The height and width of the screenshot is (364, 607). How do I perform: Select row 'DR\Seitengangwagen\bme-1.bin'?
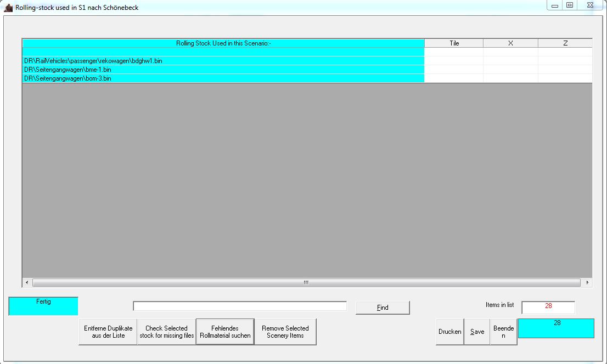[223, 70]
